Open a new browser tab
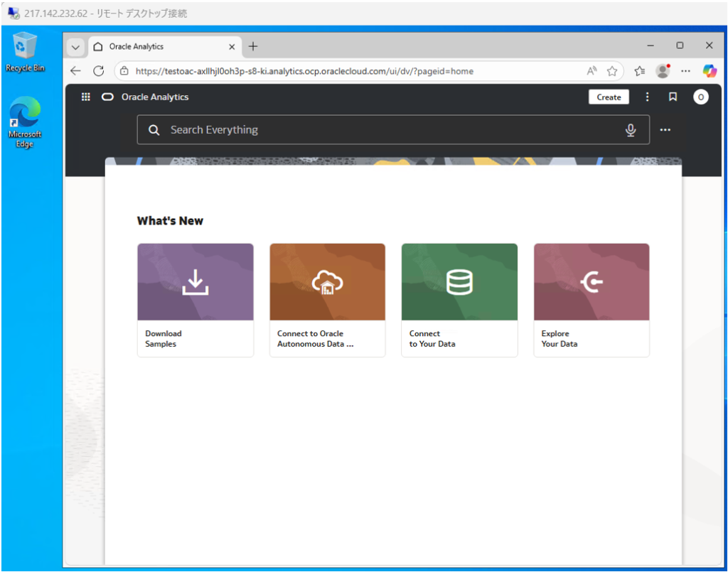 (253, 47)
